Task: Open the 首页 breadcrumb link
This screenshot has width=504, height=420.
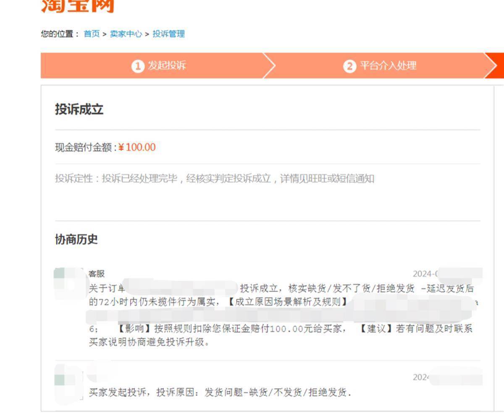Action: click(92, 34)
